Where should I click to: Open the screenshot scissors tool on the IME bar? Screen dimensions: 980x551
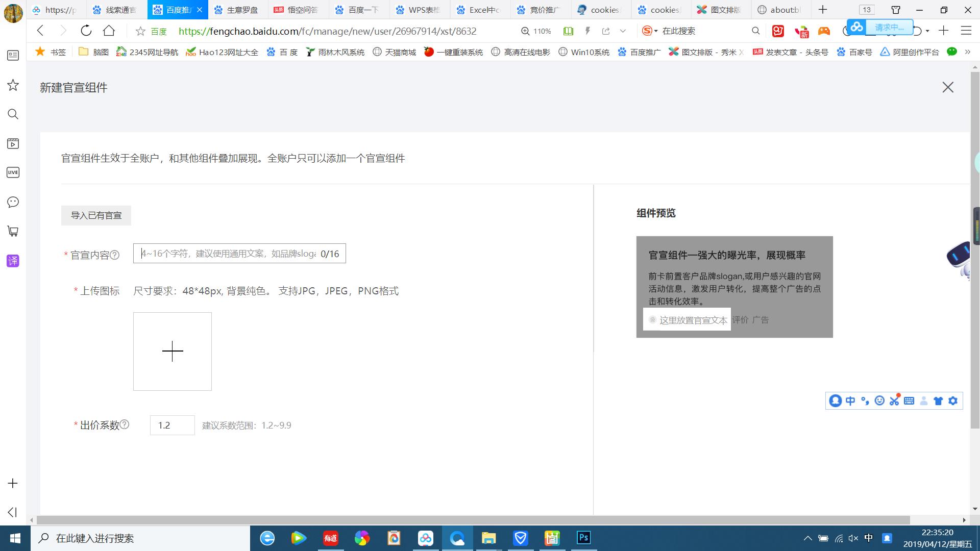(x=894, y=401)
